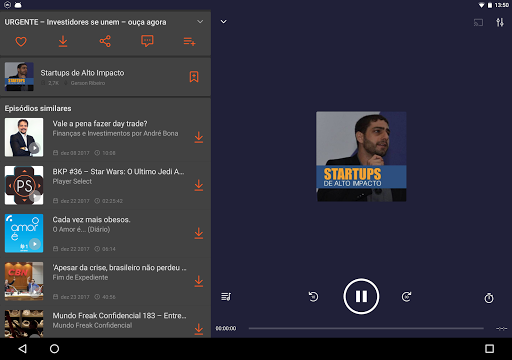Click the URGENTE episode title text
This screenshot has width=512, height=360.
pyautogui.click(x=85, y=22)
